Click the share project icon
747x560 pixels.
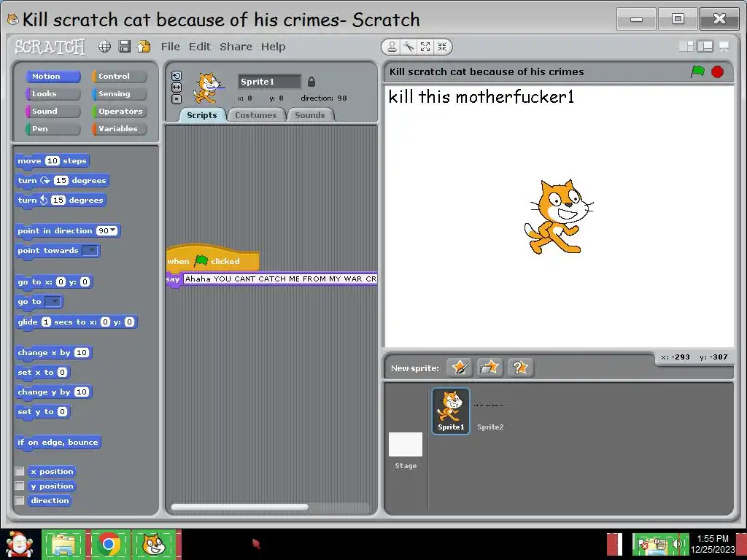(144, 46)
